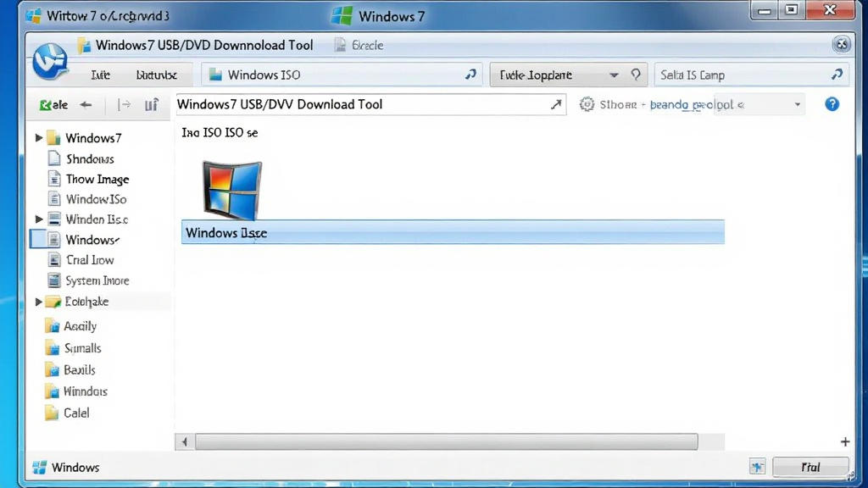Click the folder icon beside Windows7 USB/DVD Download Tool title

[84, 46]
